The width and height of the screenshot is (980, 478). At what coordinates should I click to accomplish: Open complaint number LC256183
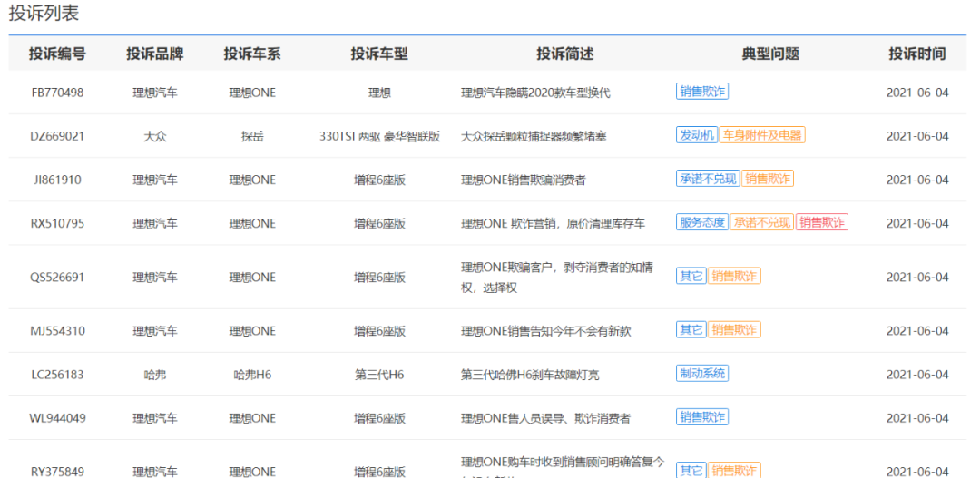pyautogui.click(x=57, y=375)
